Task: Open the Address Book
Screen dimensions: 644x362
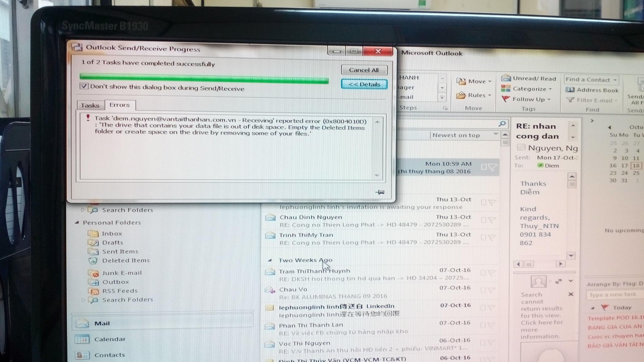Action: point(592,90)
